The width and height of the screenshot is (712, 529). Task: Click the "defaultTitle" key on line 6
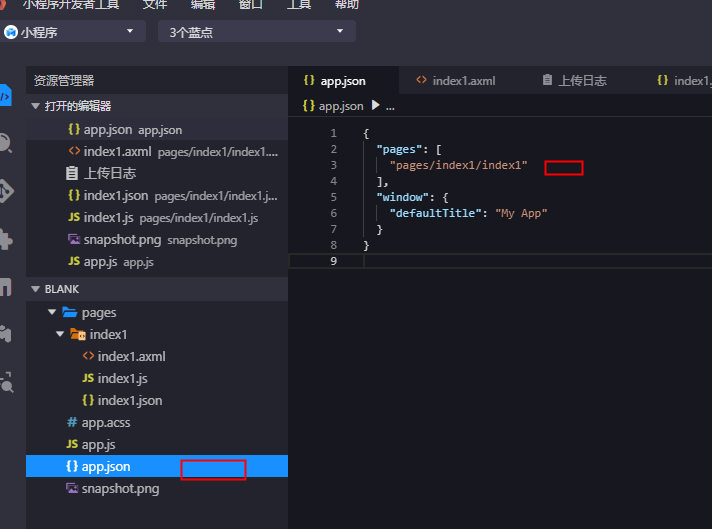435,213
